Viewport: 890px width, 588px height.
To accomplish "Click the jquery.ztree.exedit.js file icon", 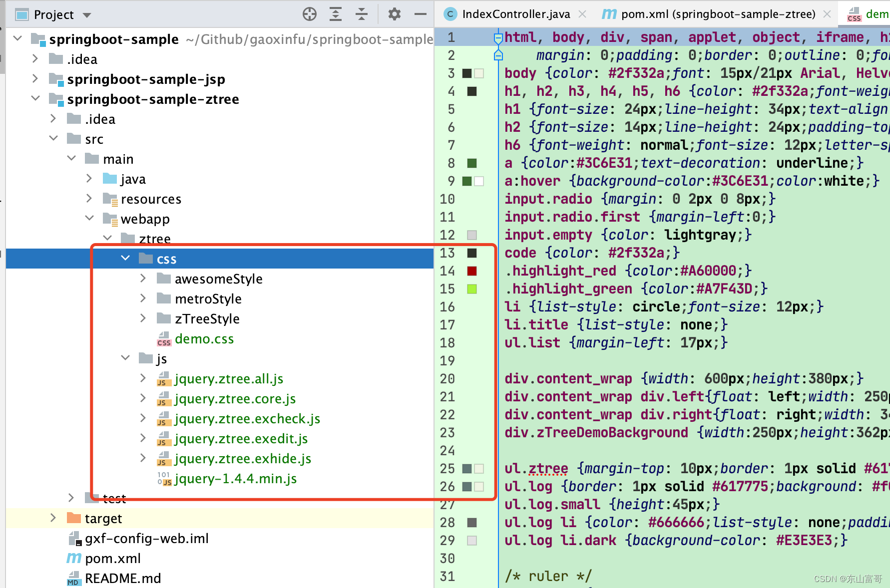I will pyautogui.click(x=164, y=439).
